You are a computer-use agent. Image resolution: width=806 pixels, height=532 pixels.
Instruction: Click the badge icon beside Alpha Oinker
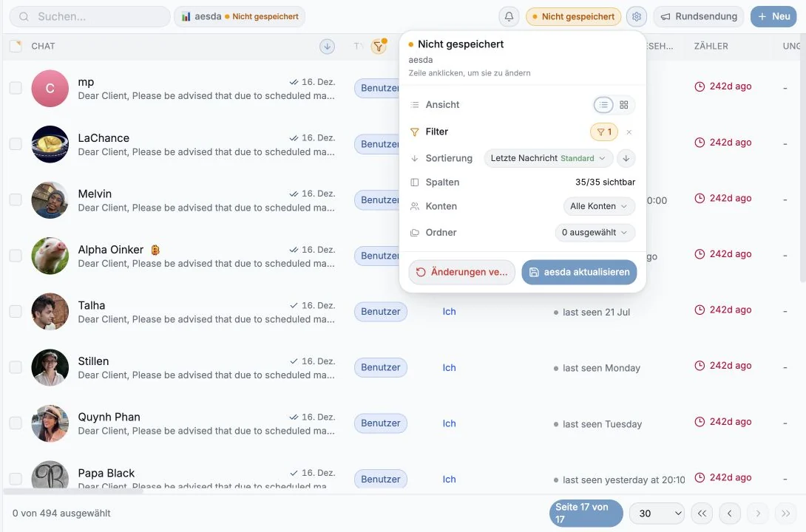pos(155,250)
